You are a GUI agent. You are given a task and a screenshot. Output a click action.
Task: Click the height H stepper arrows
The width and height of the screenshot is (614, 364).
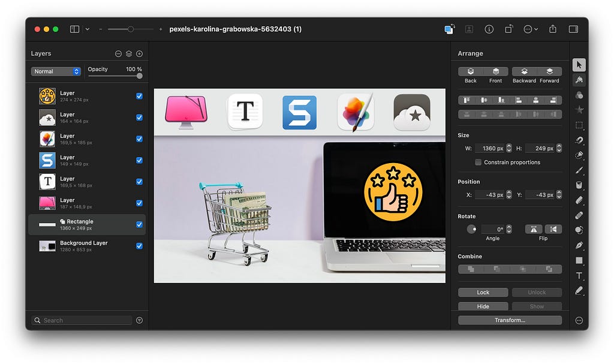click(559, 148)
